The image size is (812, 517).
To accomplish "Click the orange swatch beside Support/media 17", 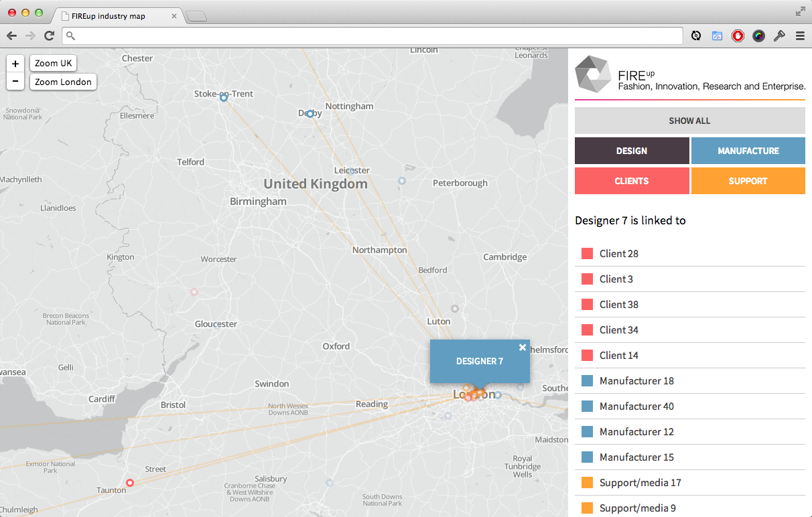I will pos(587,483).
